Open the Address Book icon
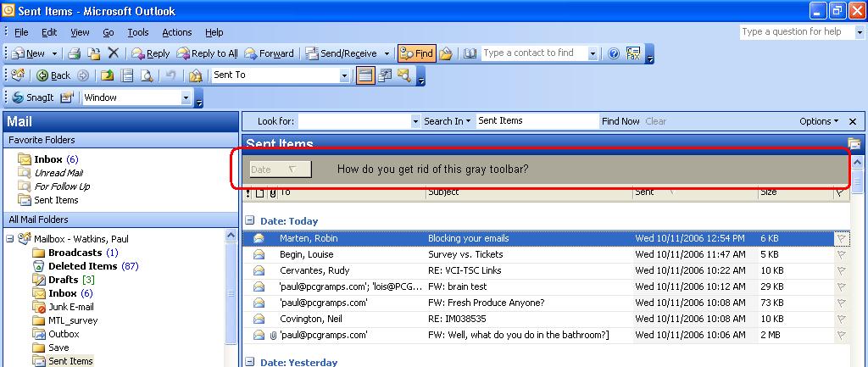868x367 pixels. click(x=470, y=53)
